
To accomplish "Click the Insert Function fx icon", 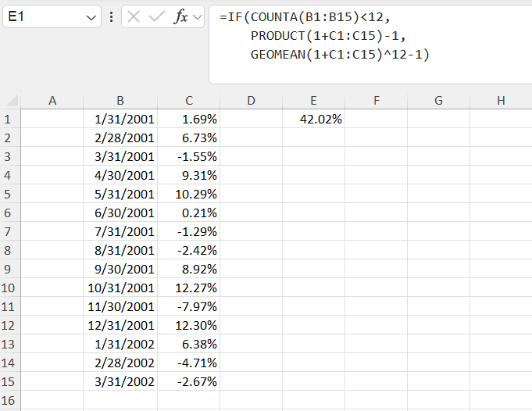I will coord(180,16).
